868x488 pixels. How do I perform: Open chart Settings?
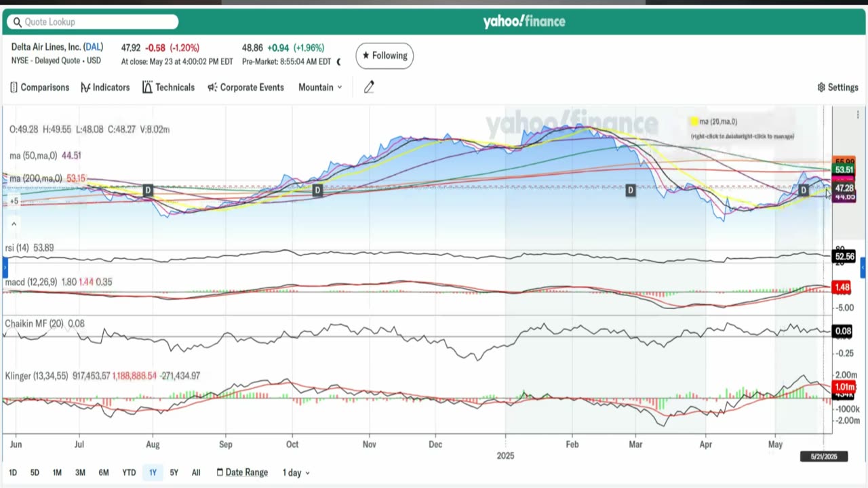837,87
